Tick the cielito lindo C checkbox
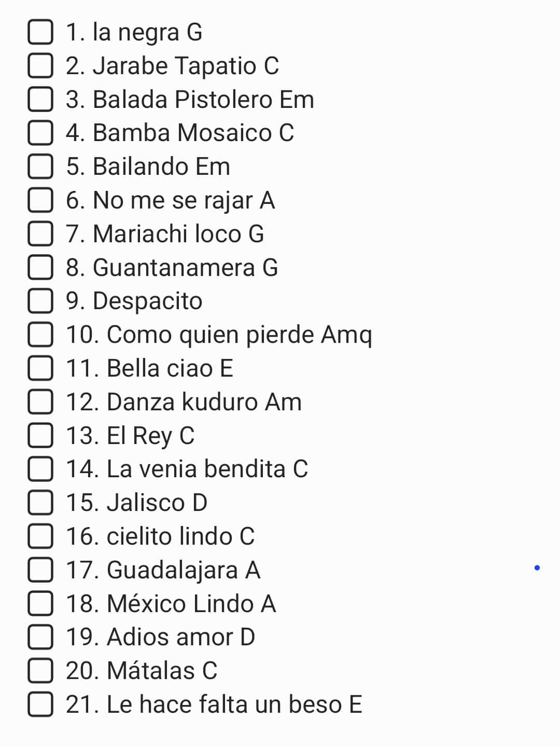 point(40,536)
